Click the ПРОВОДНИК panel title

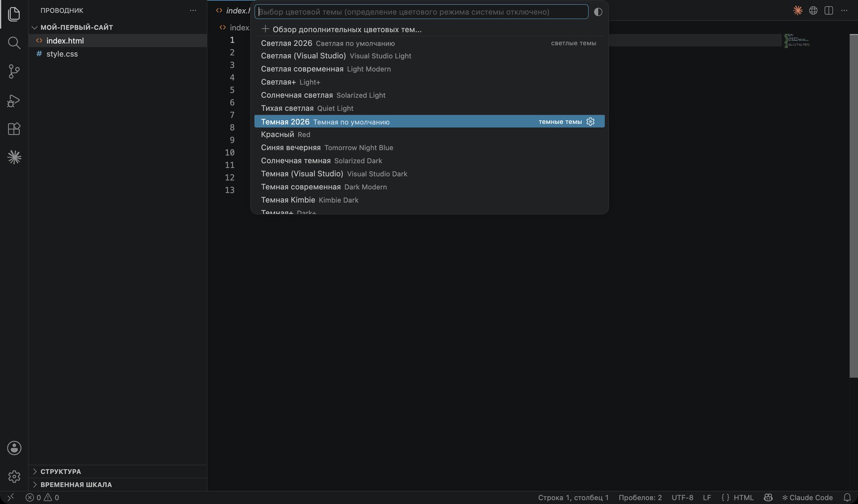[62, 11]
